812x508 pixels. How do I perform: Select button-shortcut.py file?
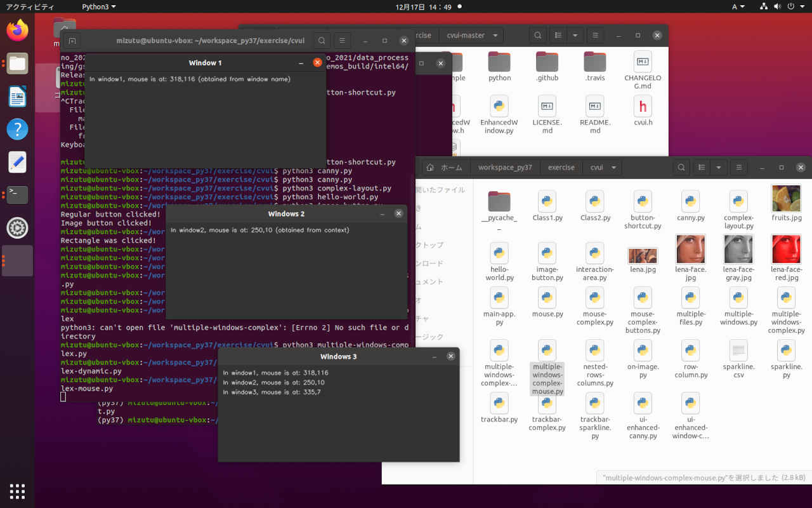643,210
